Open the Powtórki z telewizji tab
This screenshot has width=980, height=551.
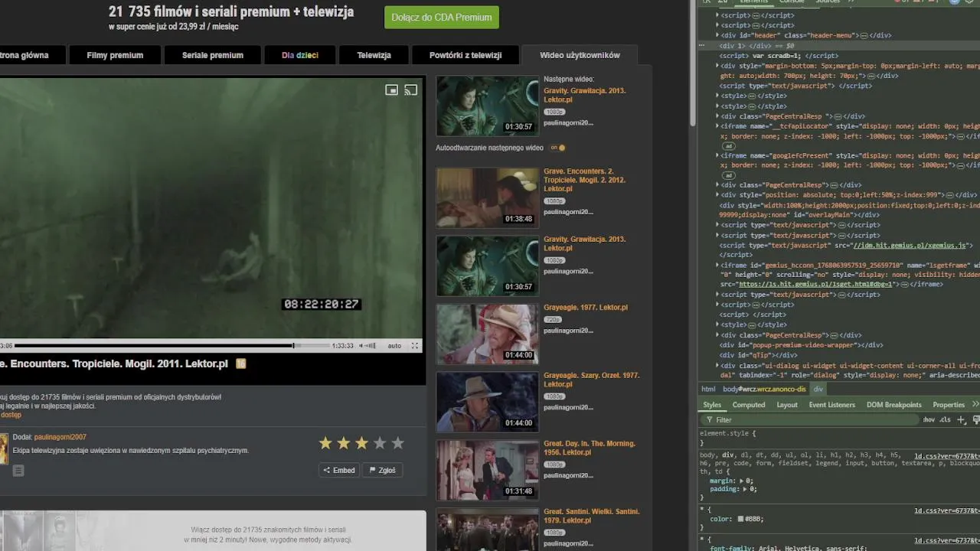pos(465,55)
